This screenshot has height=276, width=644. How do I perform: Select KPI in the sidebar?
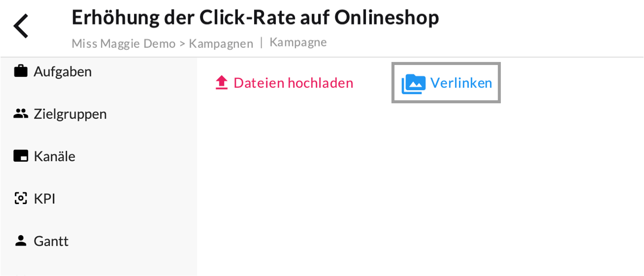click(x=99, y=198)
